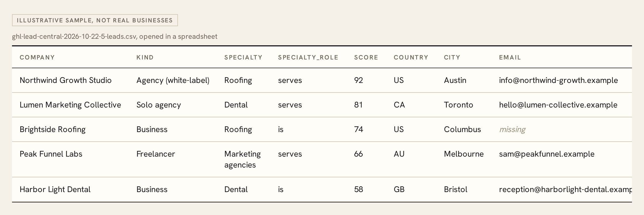Click the Lumen Marketing Collective company cell

(70, 105)
